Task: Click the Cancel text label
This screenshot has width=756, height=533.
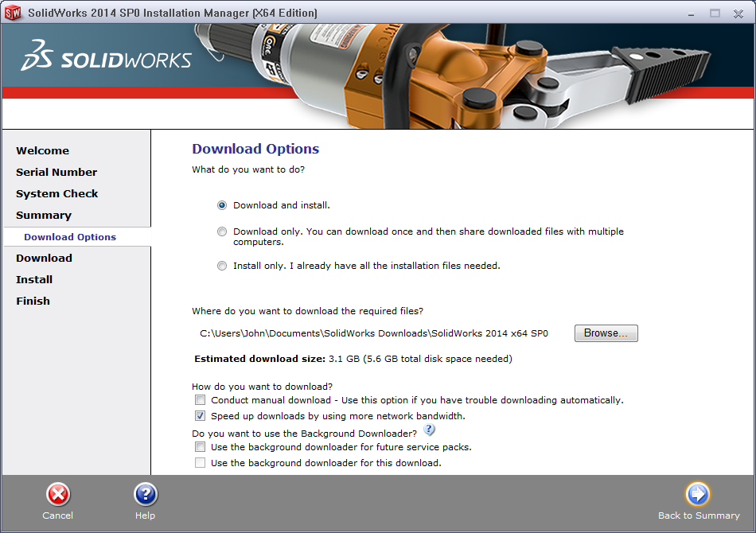Action: [x=58, y=515]
